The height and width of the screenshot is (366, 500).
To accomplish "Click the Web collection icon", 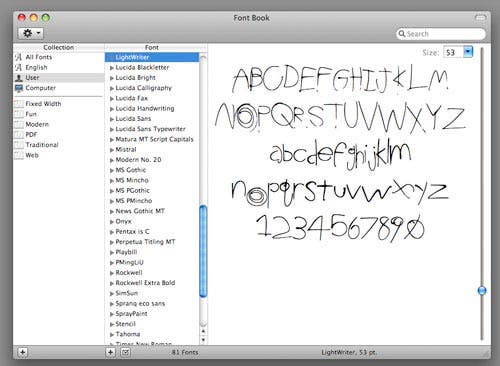I will point(19,155).
